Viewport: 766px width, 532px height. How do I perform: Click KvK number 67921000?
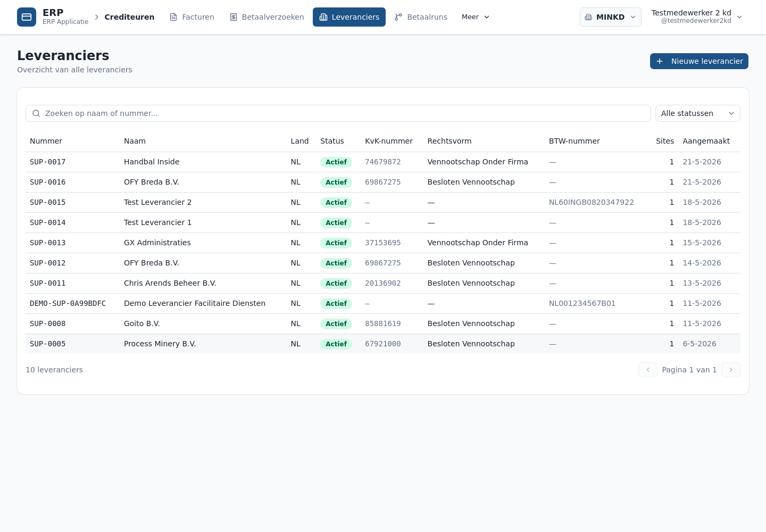383,344
